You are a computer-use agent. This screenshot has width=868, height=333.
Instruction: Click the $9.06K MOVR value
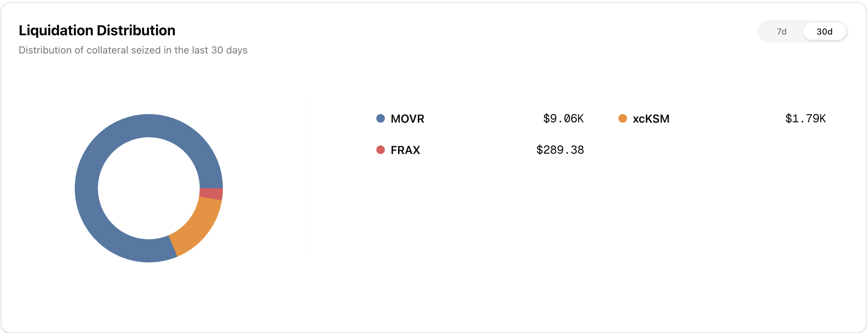tap(563, 118)
